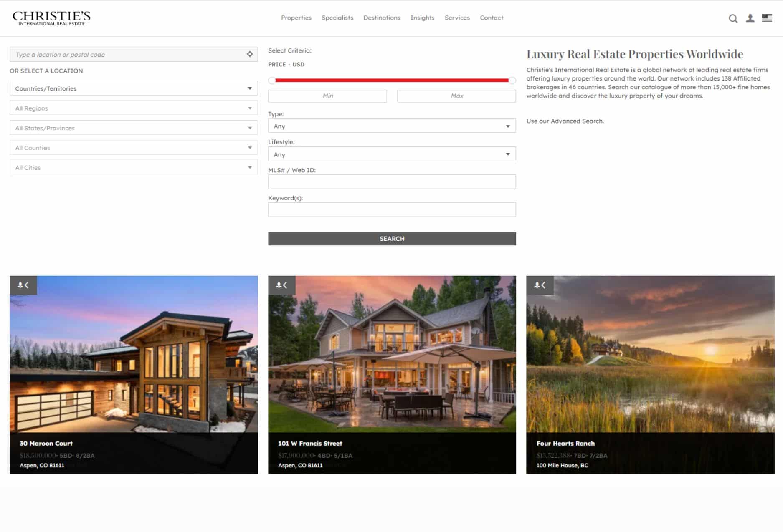Open the All Regions dropdown
This screenshot has width=783, height=532.
134,108
